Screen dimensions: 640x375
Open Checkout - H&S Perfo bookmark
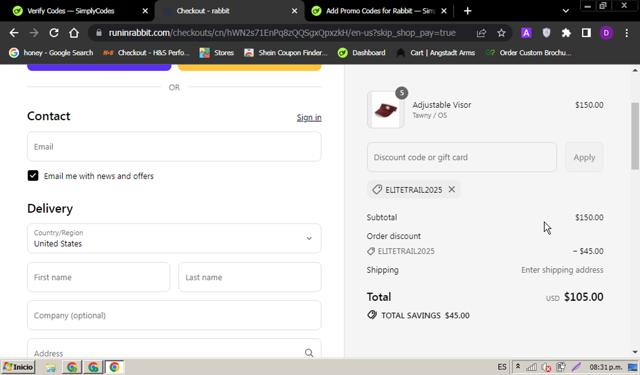[x=147, y=53]
